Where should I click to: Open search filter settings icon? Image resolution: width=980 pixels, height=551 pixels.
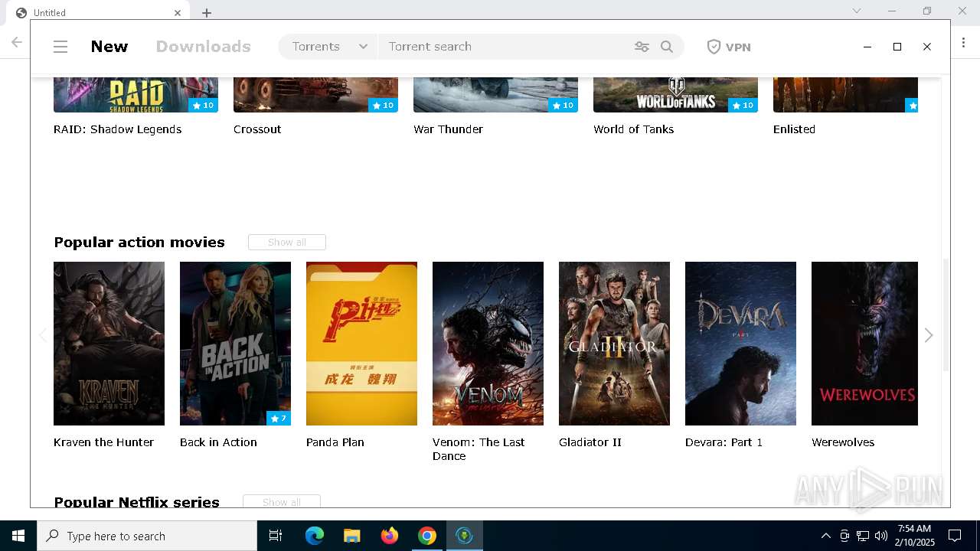pyautogui.click(x=642, y=47)
